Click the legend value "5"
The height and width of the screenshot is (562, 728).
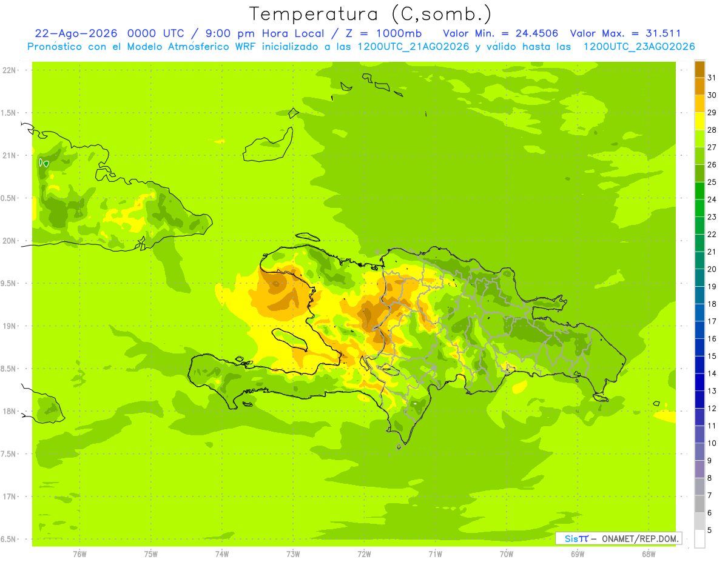pos(710,530)
